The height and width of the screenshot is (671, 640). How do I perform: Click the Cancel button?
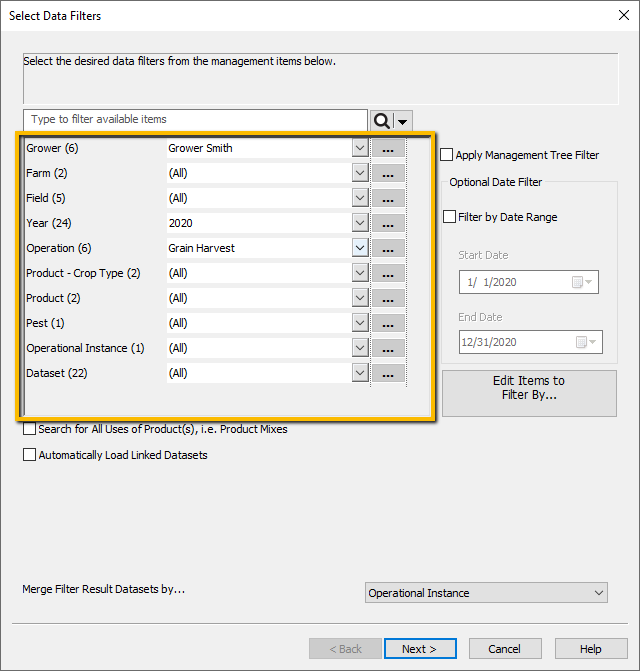(505, 649)
